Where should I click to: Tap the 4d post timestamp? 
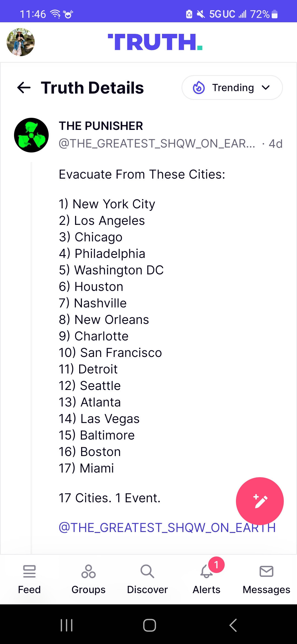tap(276, 144)
